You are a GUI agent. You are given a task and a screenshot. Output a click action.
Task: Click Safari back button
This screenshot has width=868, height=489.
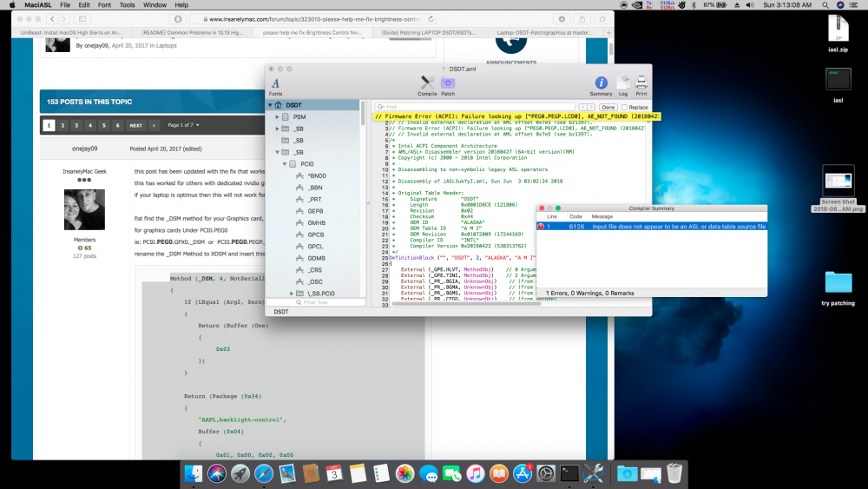[52, 19]
